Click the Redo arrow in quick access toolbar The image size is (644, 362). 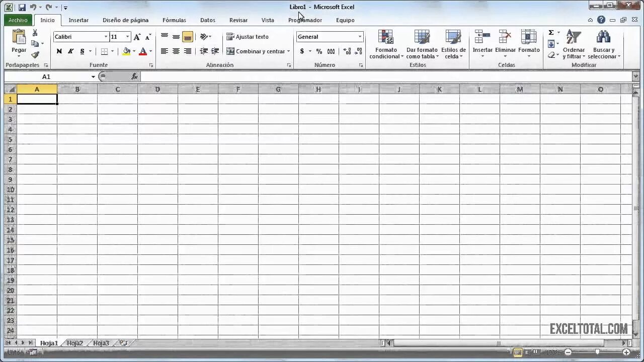48,7
